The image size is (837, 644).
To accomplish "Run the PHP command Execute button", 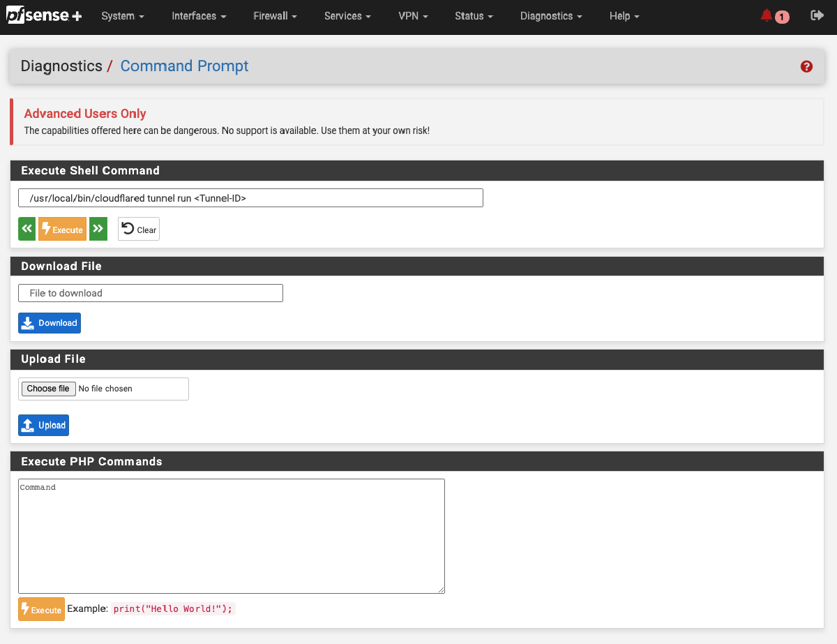I will (x=41, y=609).
